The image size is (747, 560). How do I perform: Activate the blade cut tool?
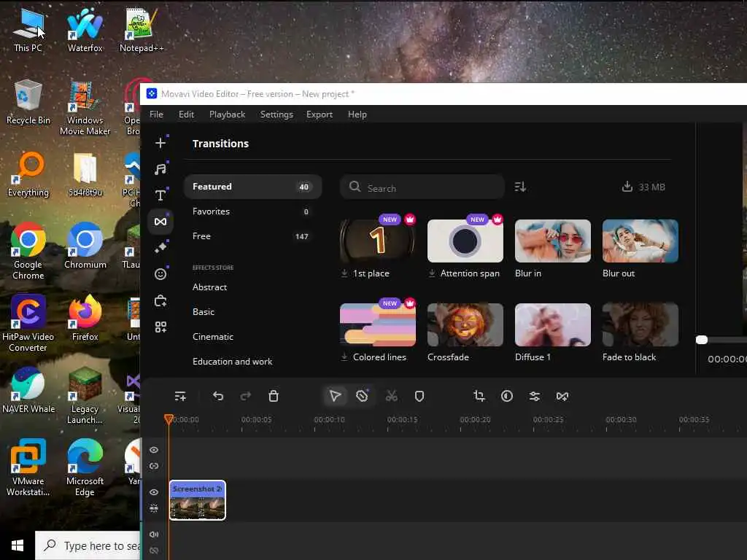[362, 396]
